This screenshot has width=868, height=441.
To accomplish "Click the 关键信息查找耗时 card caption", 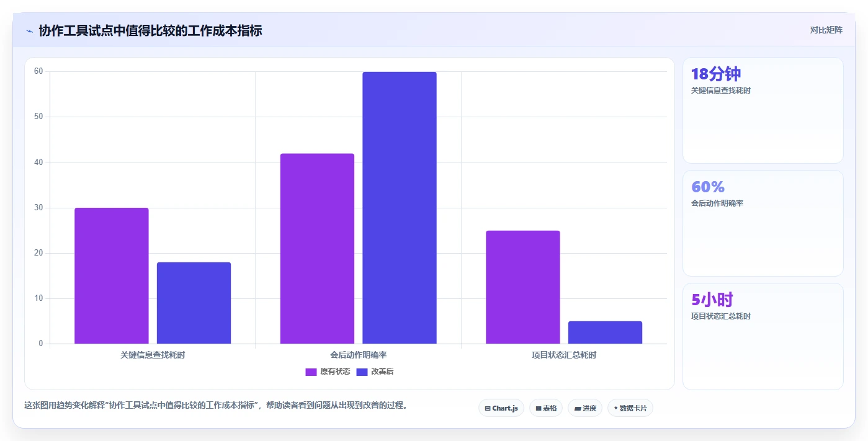I will pyautogui.click(x=721, y=91).
